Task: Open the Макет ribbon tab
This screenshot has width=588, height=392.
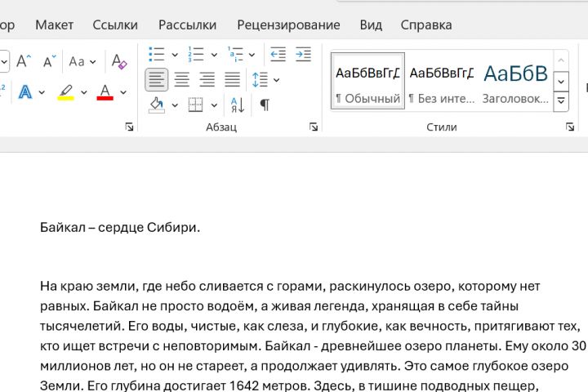Action: pos(55,25)
